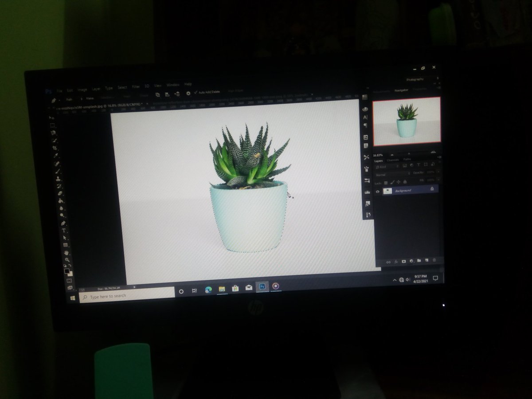This screenshot has width=532, height=399.
Task: Filter layers by type (T) icon
Action: click(419, 164)
